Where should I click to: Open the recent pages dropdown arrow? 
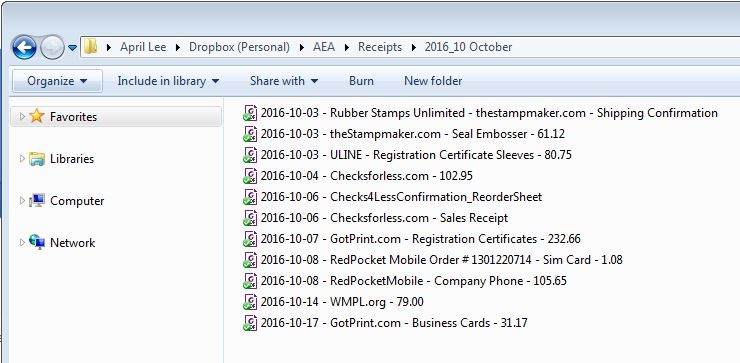point(72,48)
